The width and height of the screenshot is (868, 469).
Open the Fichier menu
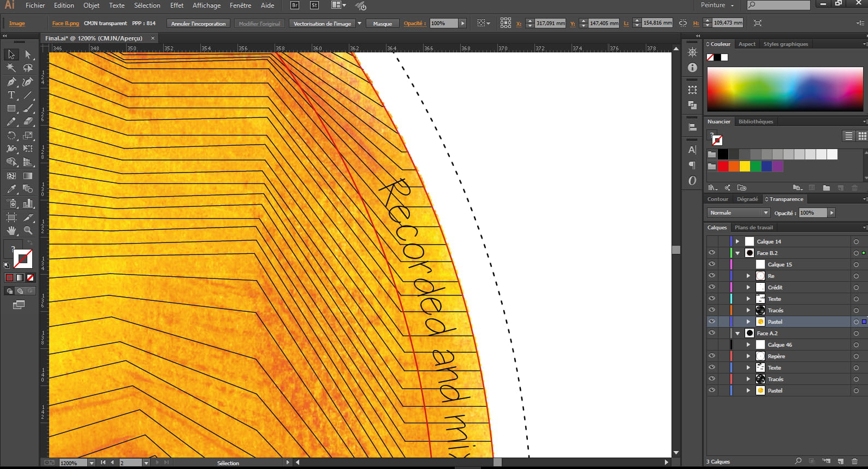tap(35, 5)
